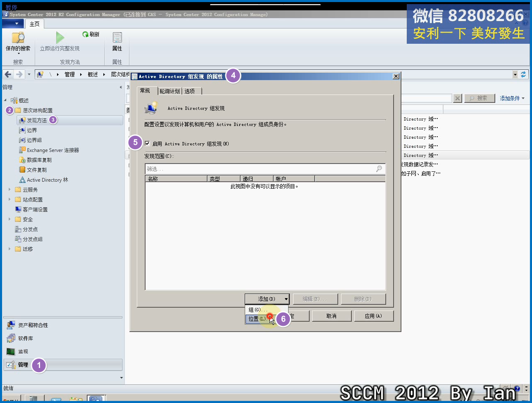Image resolution: width=532 pixels, height=403 pixels.
Task: Open Client Settings (客户端设置) node
Action: (x=35, y=210)
